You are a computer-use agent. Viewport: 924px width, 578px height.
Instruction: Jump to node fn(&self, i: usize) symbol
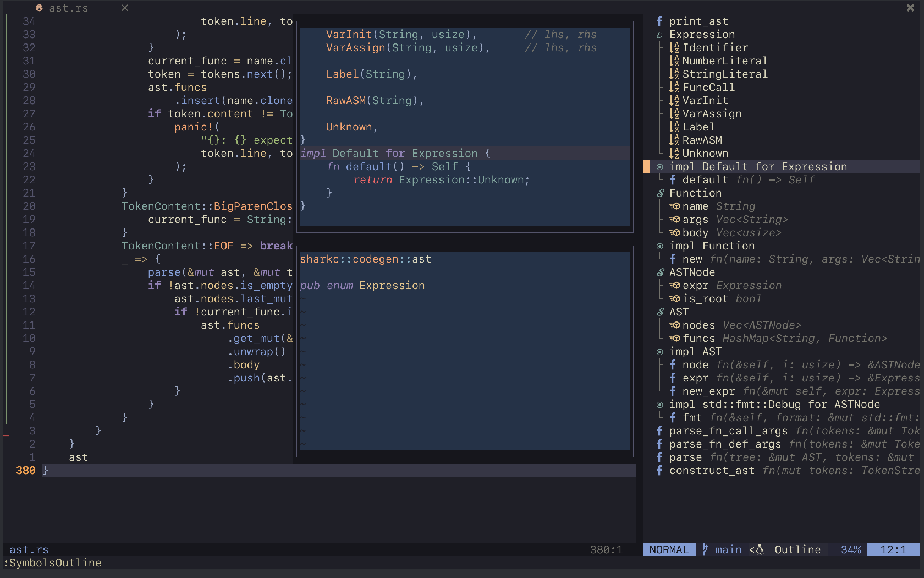[x=801, y=364]
